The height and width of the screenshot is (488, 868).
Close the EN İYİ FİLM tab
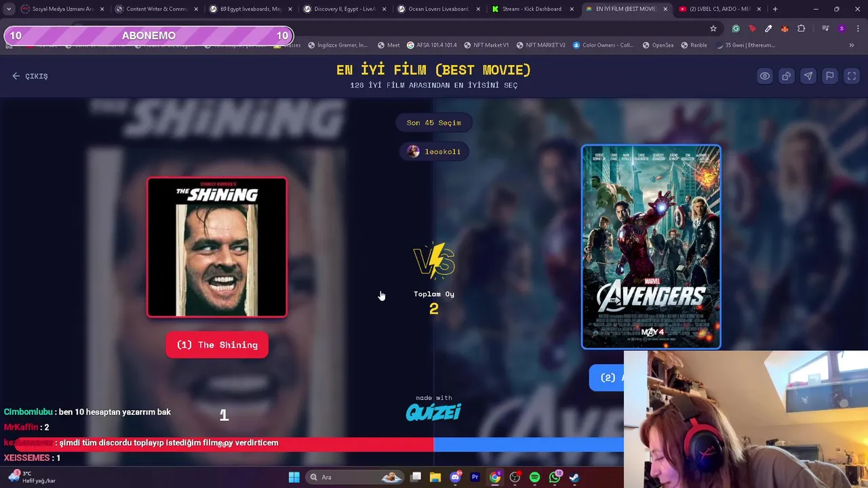point(665,9)
